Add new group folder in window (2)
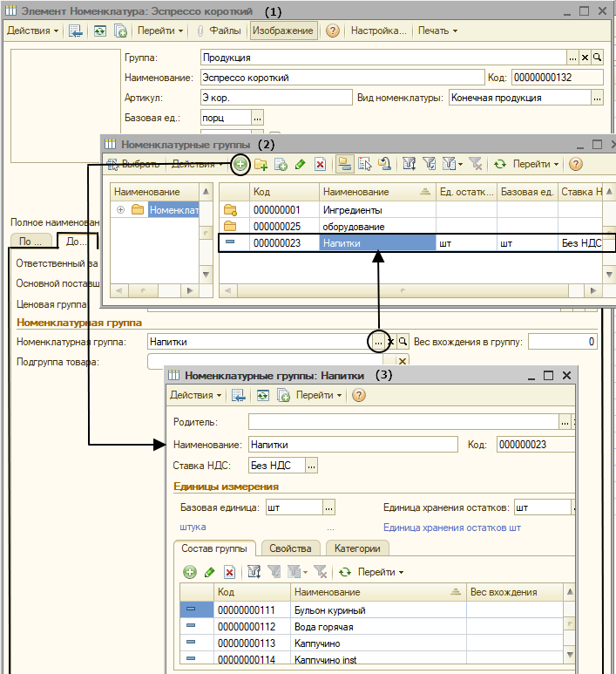The image size is (616, 674). pos(261,164)
